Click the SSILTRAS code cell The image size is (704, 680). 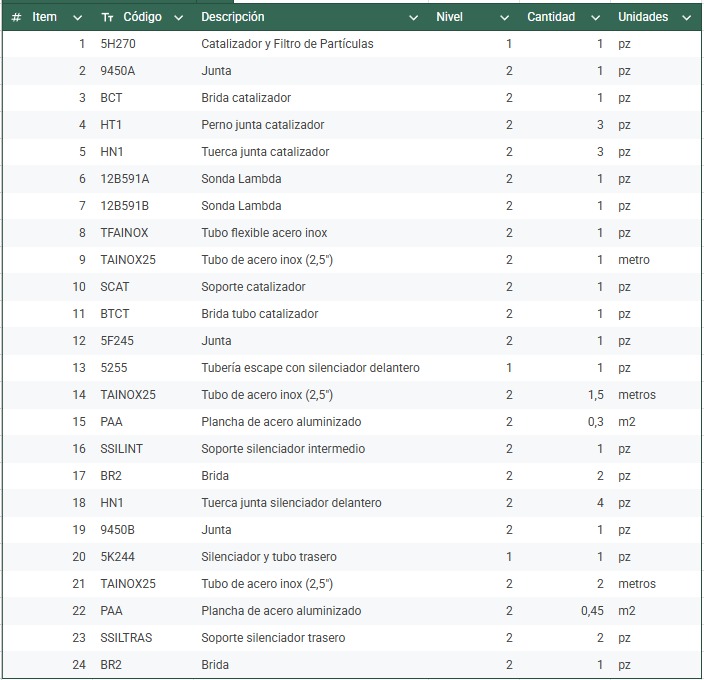click(x=126, y=638)
